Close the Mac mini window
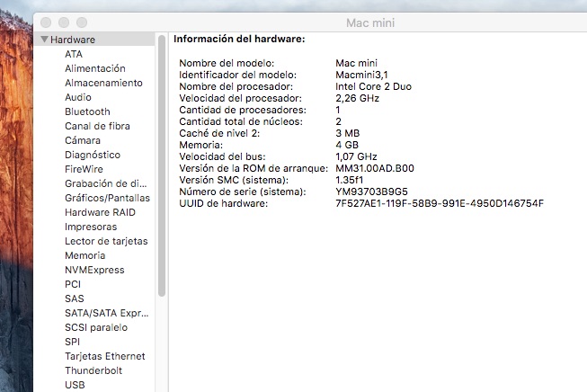587x392 pixels. (x=46, y=22)
